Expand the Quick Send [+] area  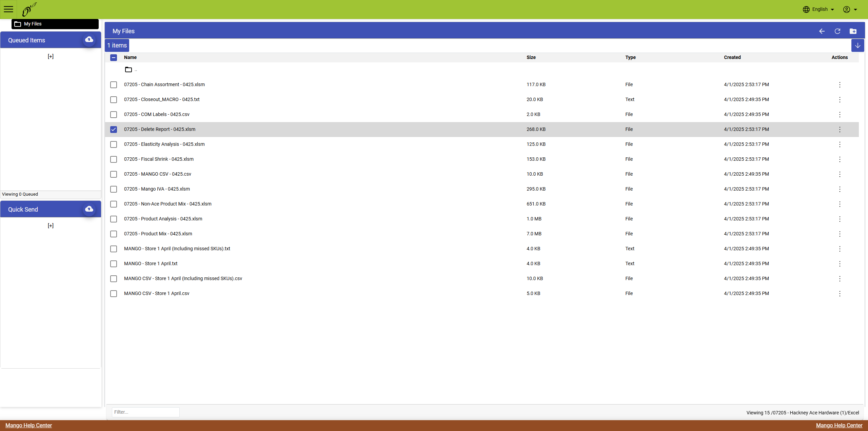51,226
